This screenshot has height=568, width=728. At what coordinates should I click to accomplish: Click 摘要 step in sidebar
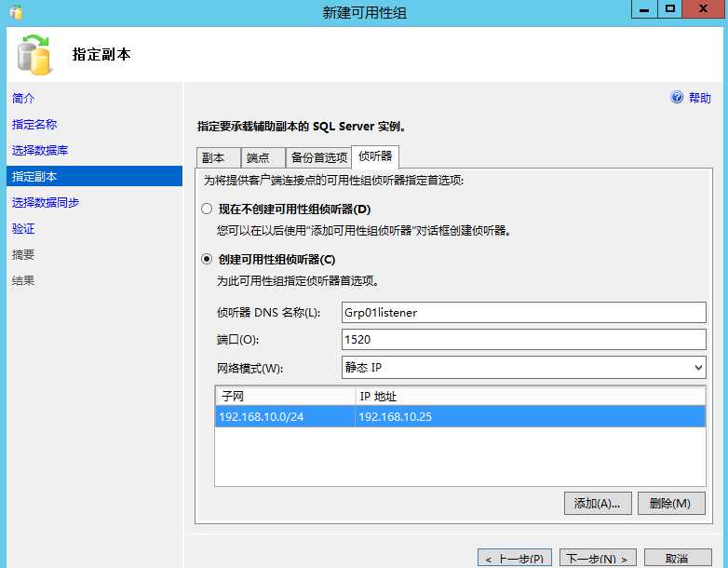pos(23,254)
